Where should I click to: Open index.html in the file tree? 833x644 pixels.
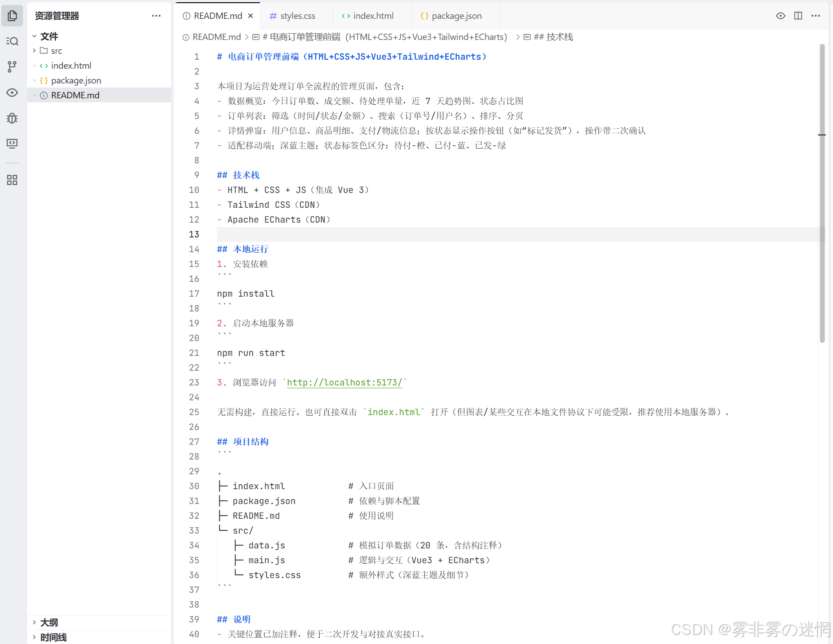71,66
